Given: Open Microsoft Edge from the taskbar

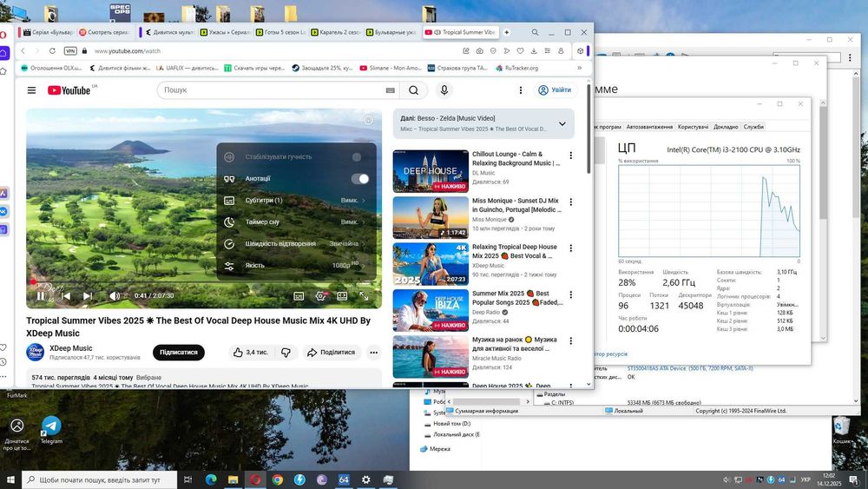Looking at the screenshot, I should [x=211, y=479].
